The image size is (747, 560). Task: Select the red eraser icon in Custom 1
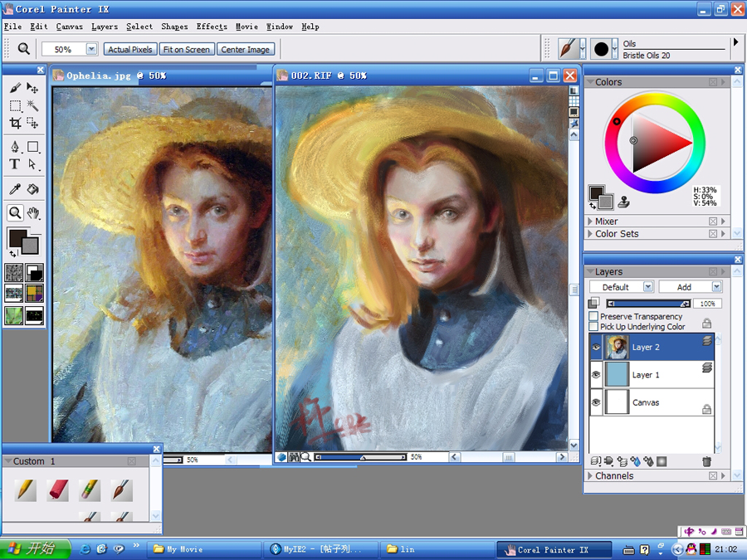coord(57,489)
